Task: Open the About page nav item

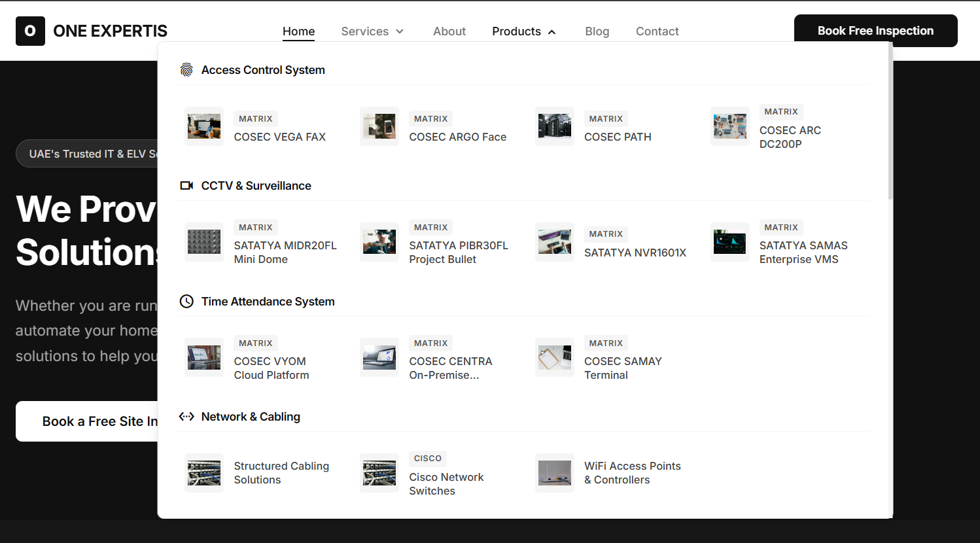Action: coord(449,31)
